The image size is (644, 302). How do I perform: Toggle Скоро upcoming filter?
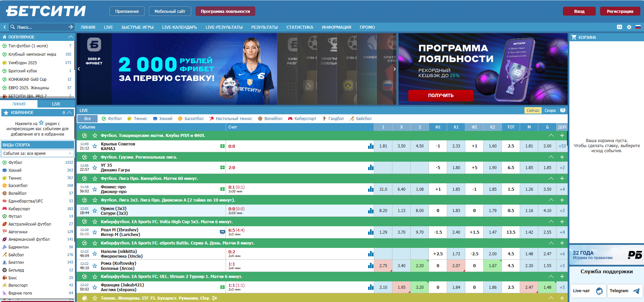[x=550, y=111]
